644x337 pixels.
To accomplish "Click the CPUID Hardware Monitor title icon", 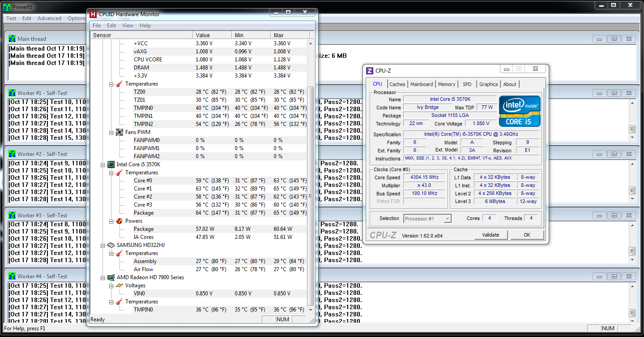I will pos(93,14).
